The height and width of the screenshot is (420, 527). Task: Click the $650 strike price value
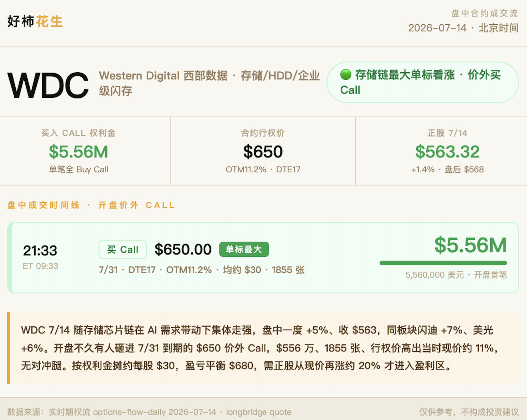click(x=263, y=152)
